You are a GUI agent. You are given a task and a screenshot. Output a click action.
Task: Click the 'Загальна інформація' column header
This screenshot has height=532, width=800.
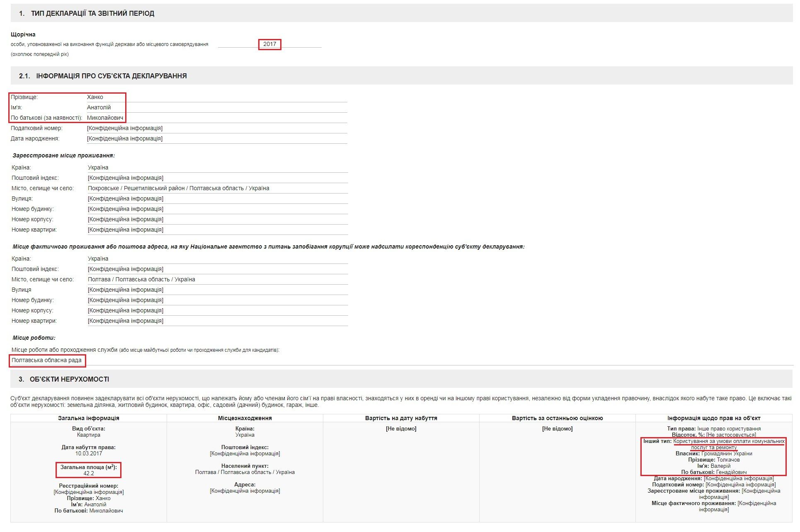[x=88, y=418]
